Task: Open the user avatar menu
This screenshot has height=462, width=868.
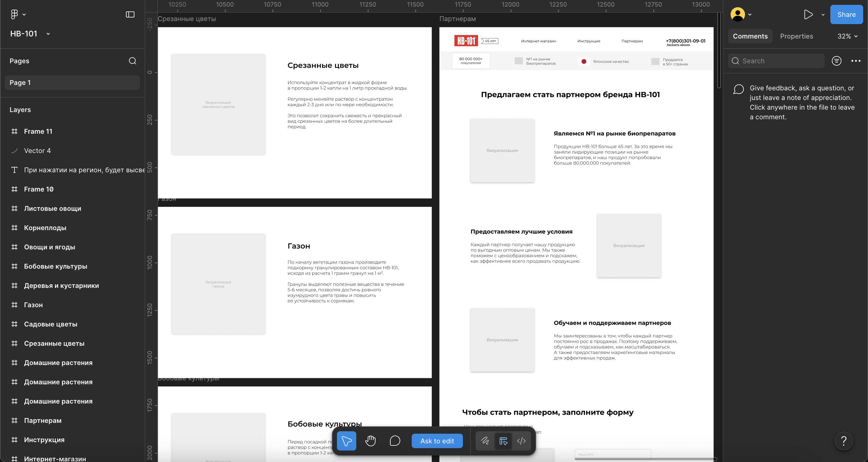Action: click(x=737, y=14)
